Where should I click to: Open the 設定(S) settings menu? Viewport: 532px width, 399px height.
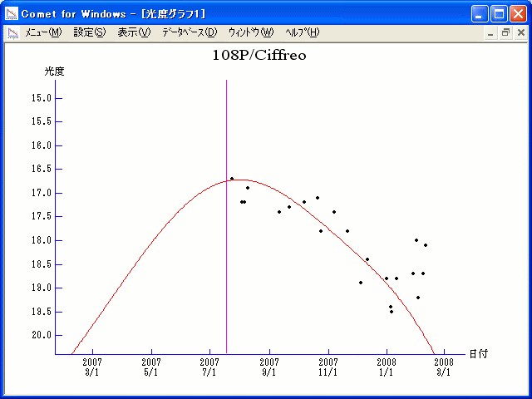(x=90, y=32)
